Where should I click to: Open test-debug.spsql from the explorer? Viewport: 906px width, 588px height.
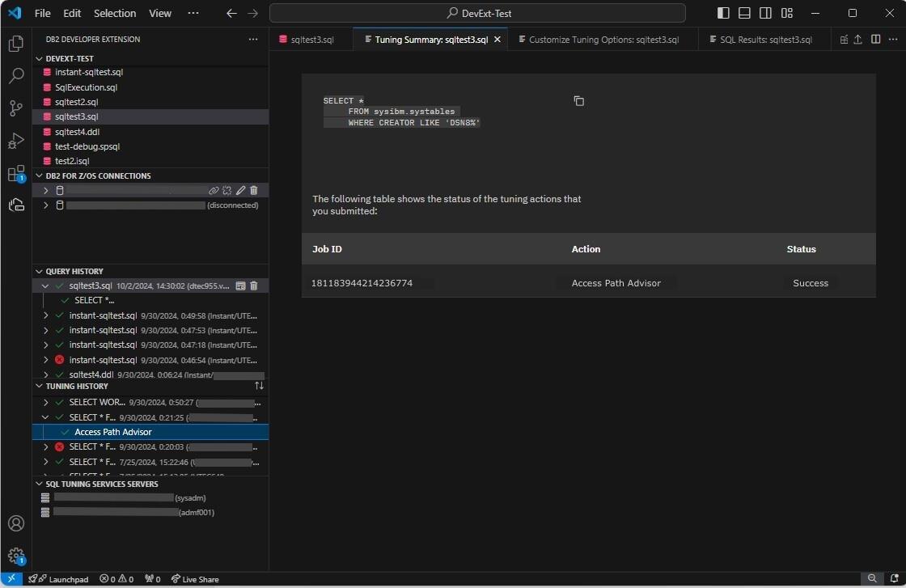tap(87, 146)
